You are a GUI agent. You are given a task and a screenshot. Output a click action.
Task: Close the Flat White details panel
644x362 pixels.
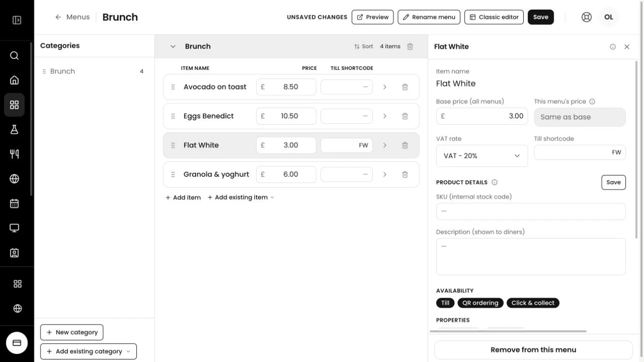(627, 47)
